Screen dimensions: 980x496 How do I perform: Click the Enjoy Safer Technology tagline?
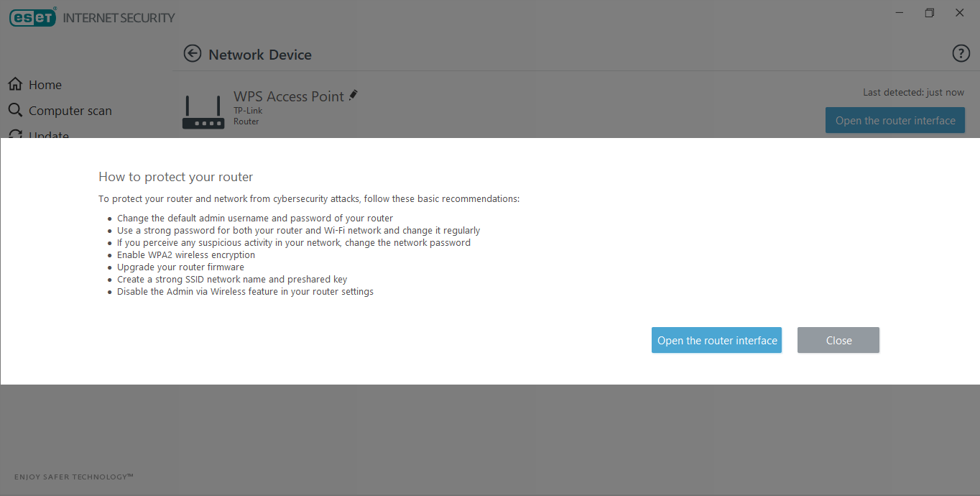[74, 477]
